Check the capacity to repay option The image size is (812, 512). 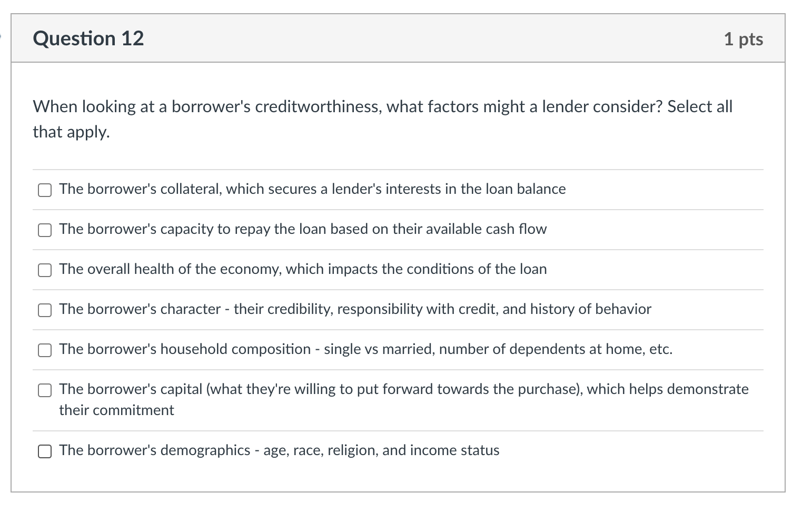[45, 230]
